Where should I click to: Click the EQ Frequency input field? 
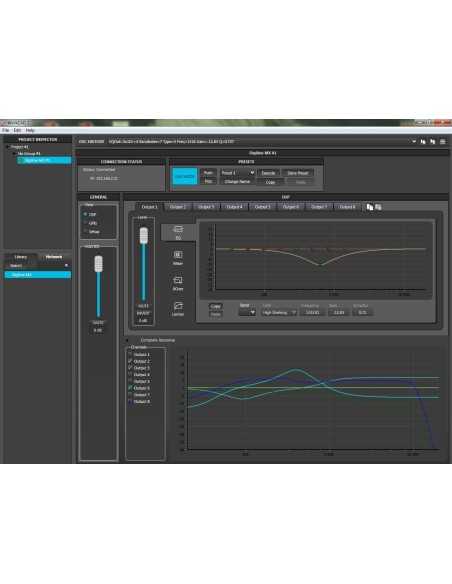(x=312, y=312)
